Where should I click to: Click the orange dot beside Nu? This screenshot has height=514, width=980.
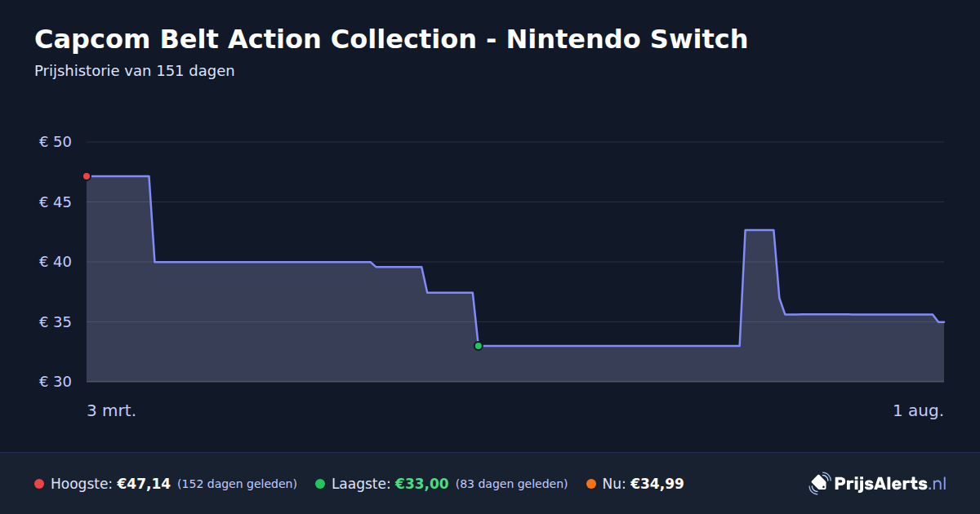point(591,484)
